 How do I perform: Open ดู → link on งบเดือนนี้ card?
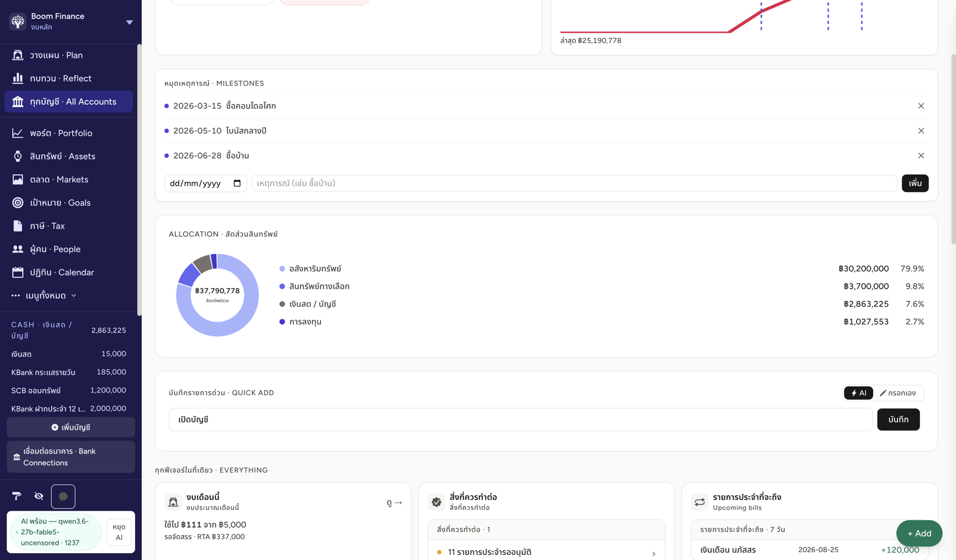[394, 503]
